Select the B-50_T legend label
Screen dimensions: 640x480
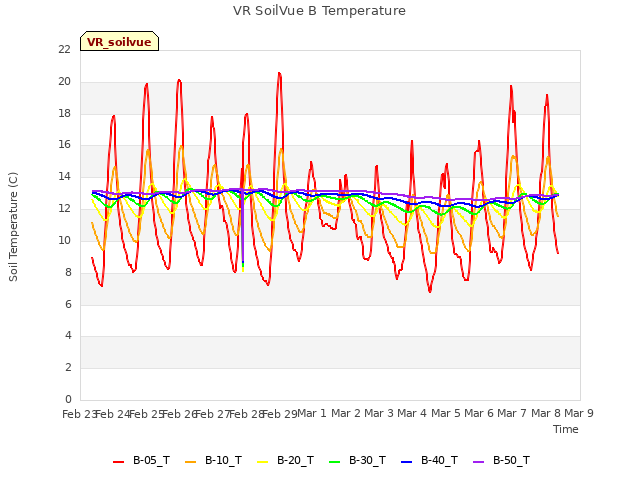[x=511, y=460]
